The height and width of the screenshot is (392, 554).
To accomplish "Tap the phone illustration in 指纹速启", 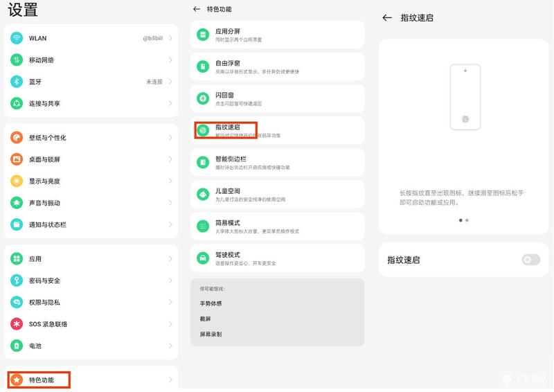I will point(465,97).
